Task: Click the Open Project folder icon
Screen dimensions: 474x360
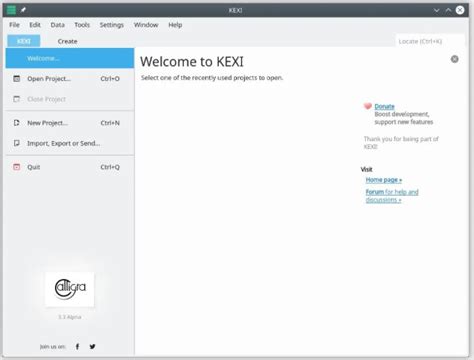Action: (16, 79)
